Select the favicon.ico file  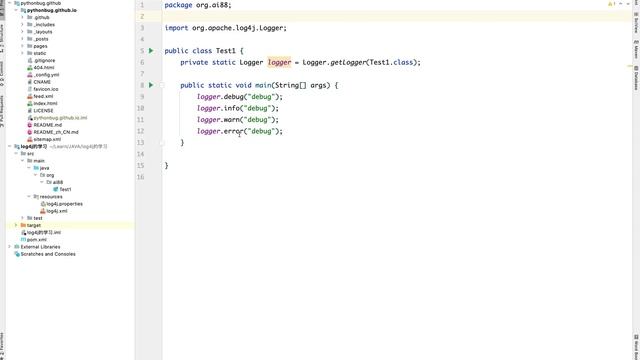(x=45, y=89)
